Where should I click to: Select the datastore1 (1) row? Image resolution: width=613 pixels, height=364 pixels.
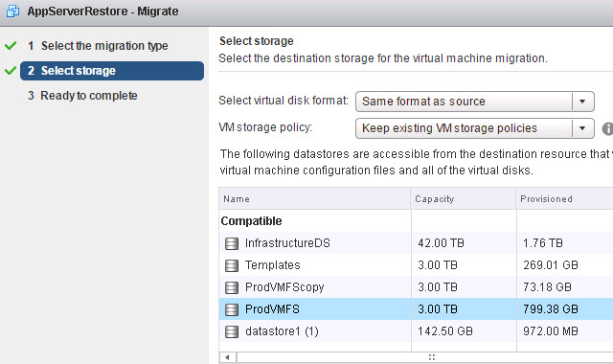pyautogui.click(x=416, y=331)
